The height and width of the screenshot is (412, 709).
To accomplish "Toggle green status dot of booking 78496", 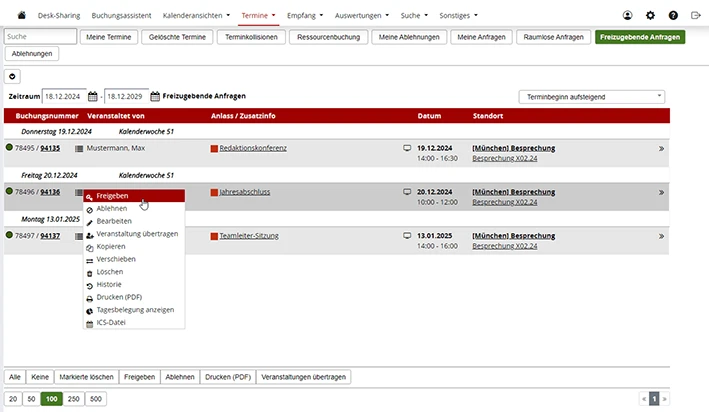I will point(9,191).
